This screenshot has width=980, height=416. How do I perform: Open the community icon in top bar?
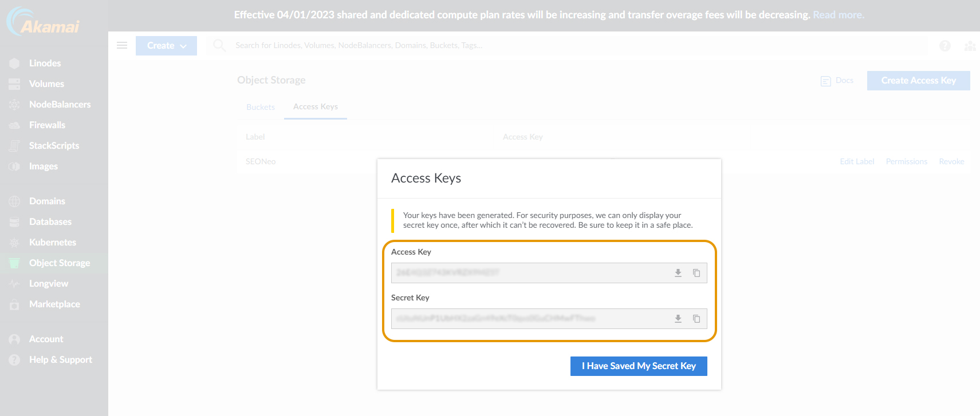pyautogui.click(x=970, y=46)
